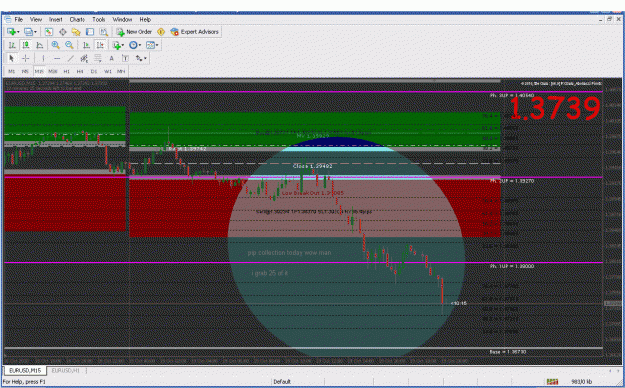Open the Strategy Tester icon
Image resolution: width=625 pixels, height=388 pixels.
[x=104, y=32]
